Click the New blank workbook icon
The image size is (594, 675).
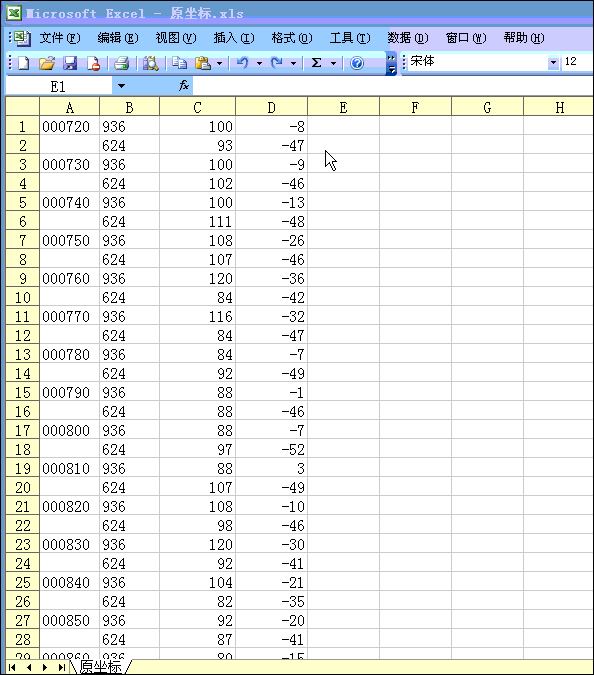(x=24, y=63)
